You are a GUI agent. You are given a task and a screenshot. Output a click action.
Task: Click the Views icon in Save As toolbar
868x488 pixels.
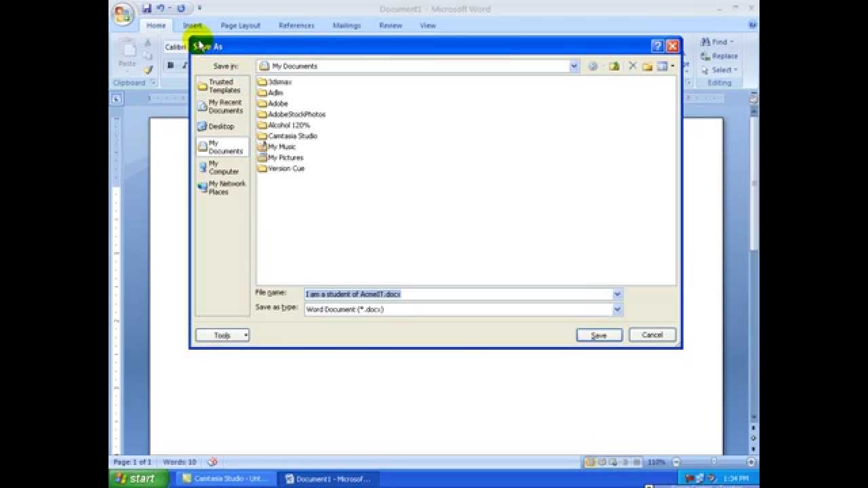[x=663, y=66]
